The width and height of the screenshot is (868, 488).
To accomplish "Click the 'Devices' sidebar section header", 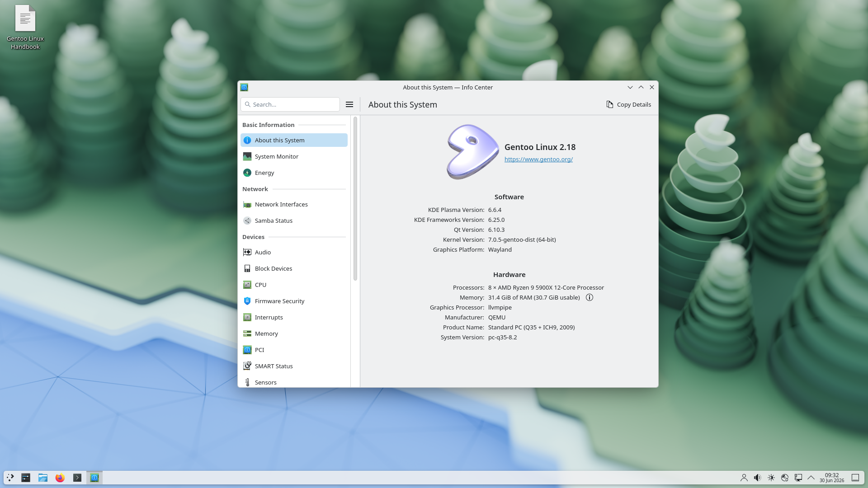I will point(253,237).
